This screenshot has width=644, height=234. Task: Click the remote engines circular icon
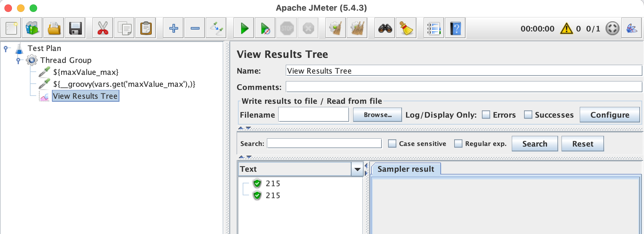(613, 28)
